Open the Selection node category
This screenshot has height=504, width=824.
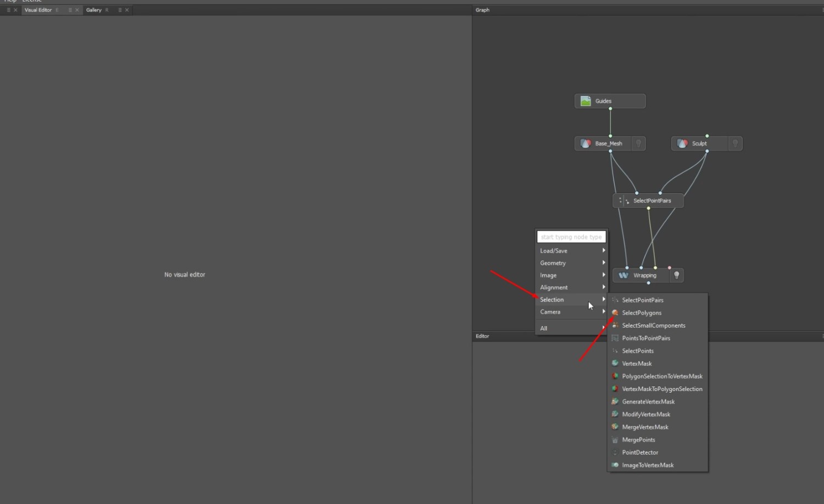[x=571, y=299]
